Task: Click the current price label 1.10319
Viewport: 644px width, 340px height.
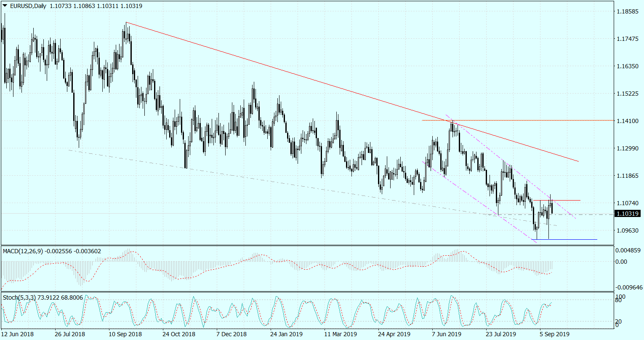Action: coord(628,214)
